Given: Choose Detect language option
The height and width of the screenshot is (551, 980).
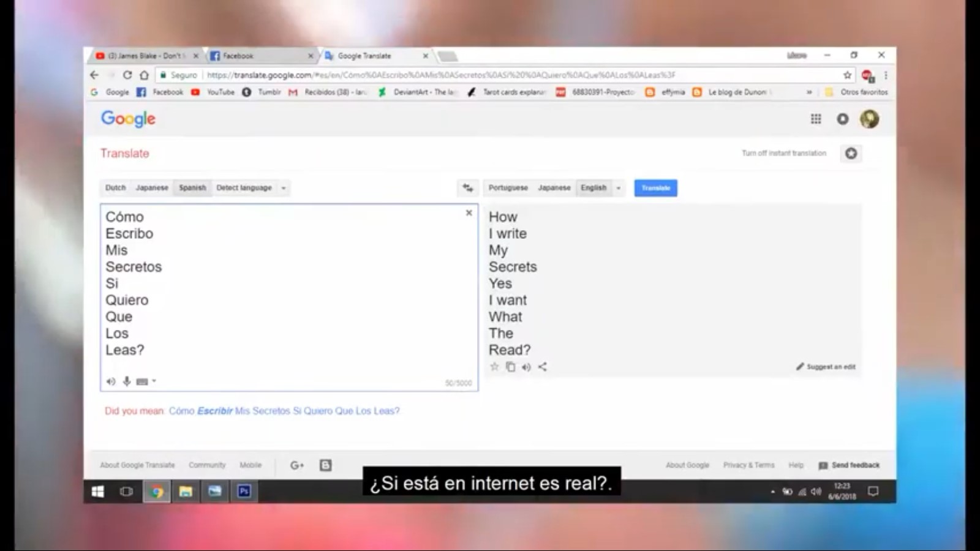Looking at the screenshot, I should (x=244, y=188).
